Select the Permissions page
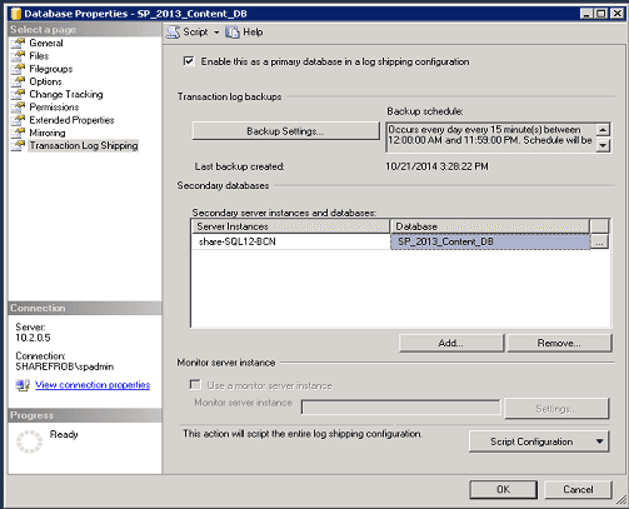629x509 pixels. pyautogui.click(x=54, y=107)
